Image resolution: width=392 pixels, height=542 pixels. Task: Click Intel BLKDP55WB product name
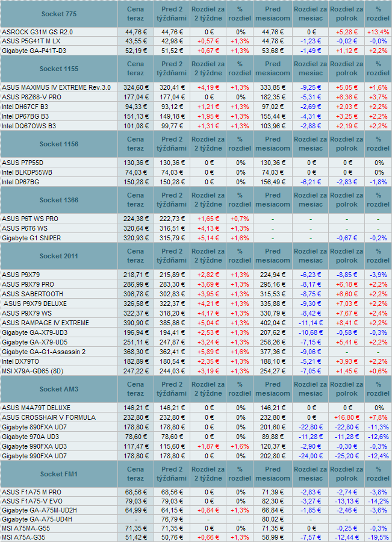click(x=27, y=172)
